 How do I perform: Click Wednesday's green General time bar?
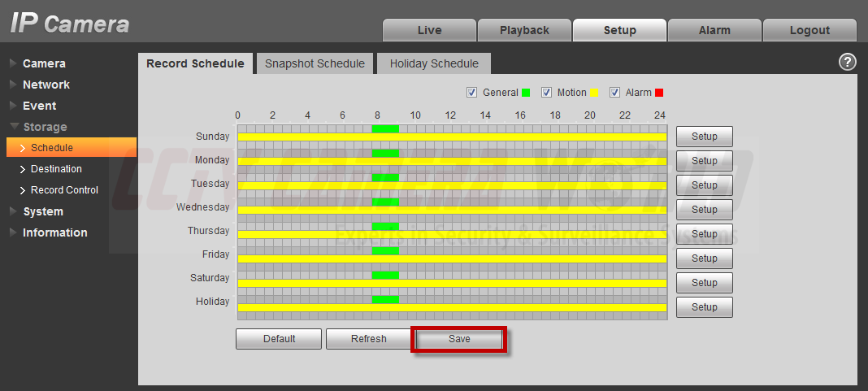pyautogui.click(x=385, y=202)
